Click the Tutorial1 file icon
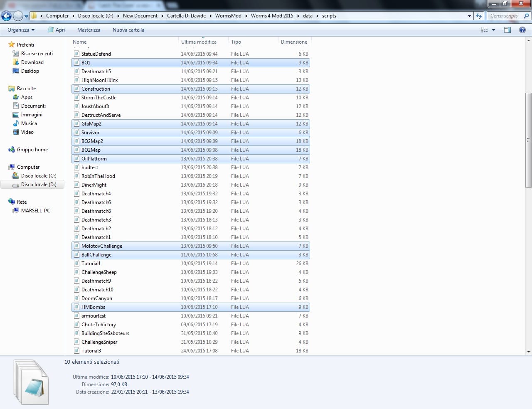The width and height of the screenshot is (532, 409). (x=76, y=264)
